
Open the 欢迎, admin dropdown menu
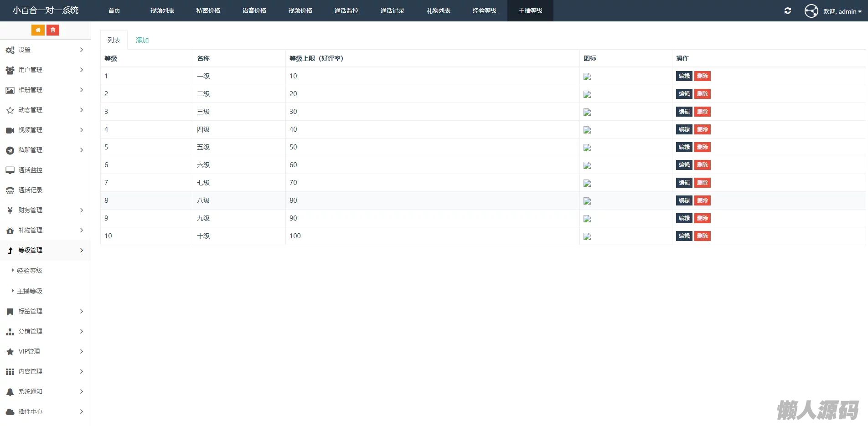click(x=842, y=11)
